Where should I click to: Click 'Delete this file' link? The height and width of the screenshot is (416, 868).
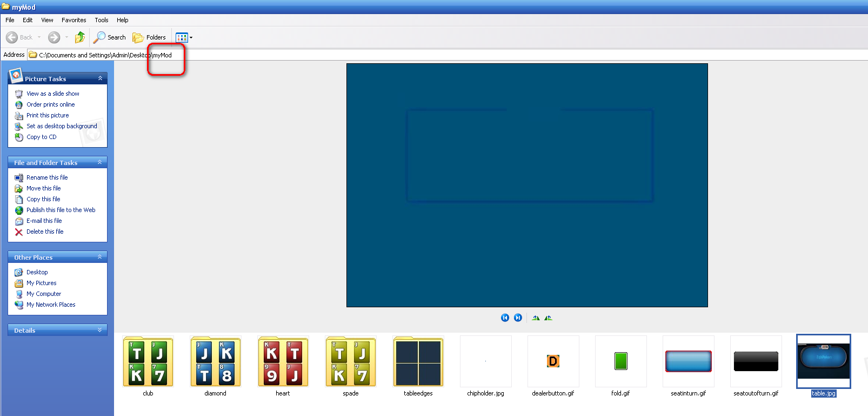tap(45, 232)
